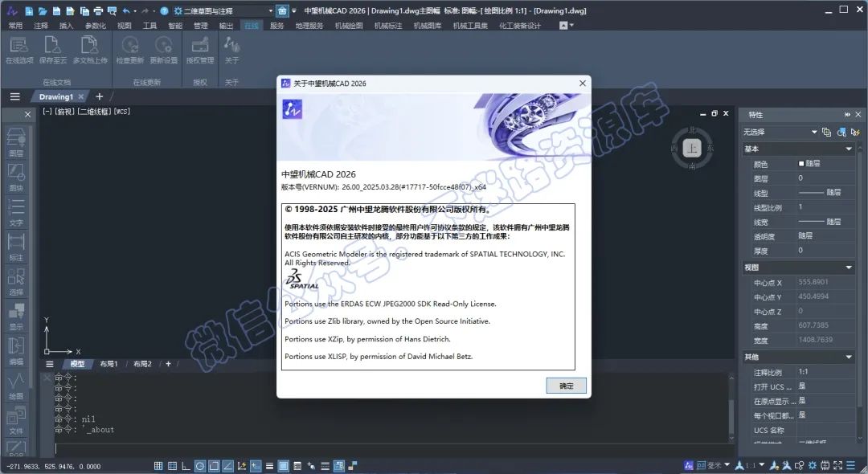Toggle polar tracking in status bar

tap(200, 466)
